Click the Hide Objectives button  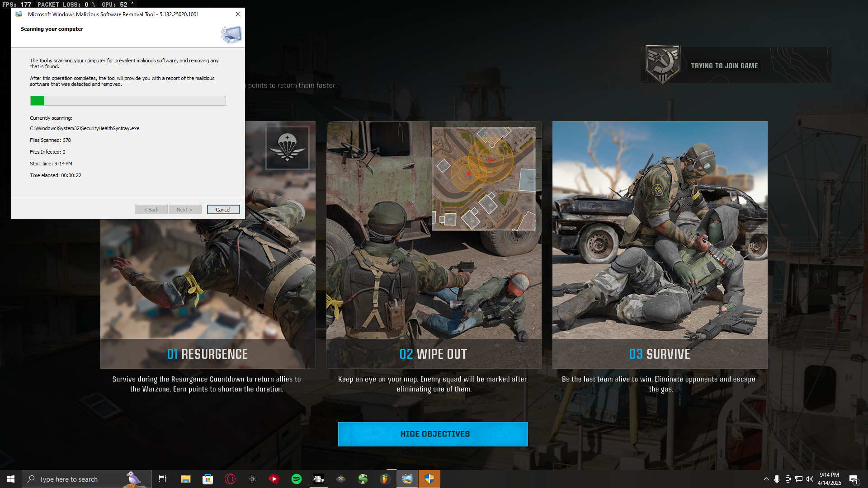[x=433, y=434]
